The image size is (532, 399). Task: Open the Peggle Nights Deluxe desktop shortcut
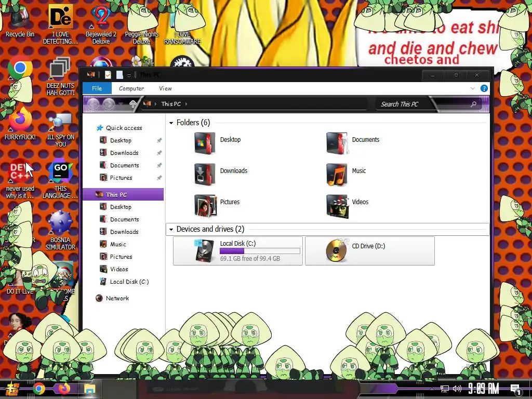tap(141, 24)
